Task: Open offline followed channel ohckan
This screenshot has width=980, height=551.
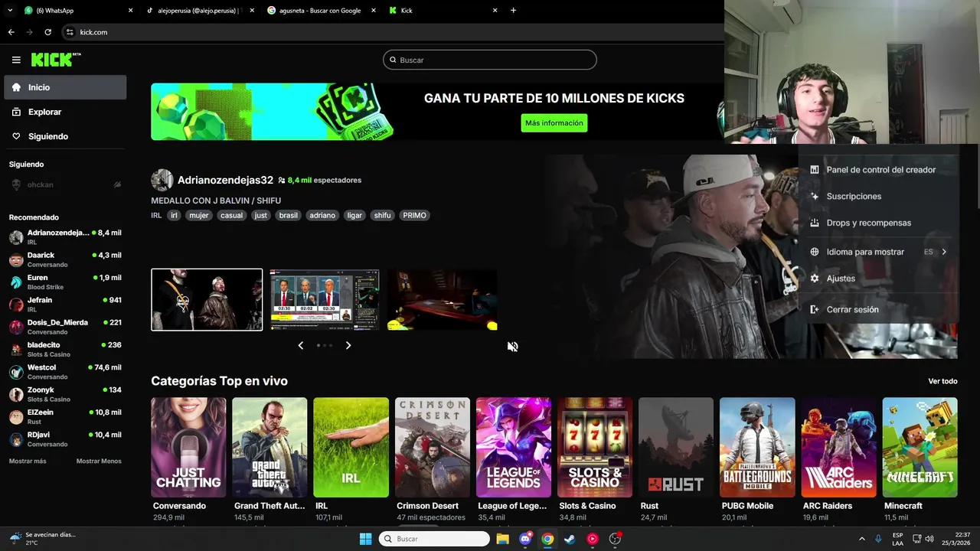Action: coord(65,184)
